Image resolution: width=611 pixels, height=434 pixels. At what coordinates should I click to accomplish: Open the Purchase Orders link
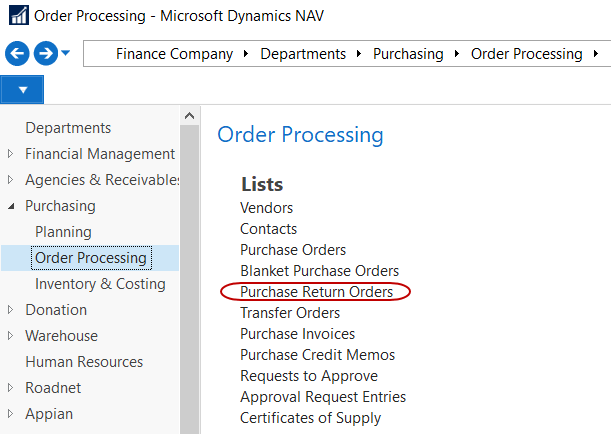[x=293, y=250]
